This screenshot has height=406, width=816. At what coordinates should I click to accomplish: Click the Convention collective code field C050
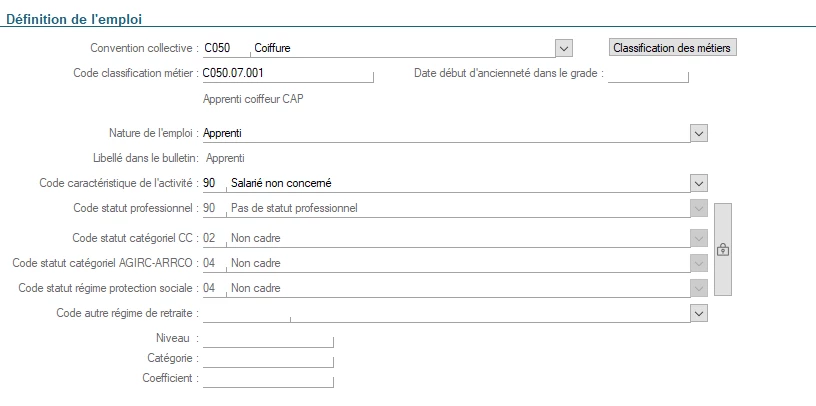point(224,48)
